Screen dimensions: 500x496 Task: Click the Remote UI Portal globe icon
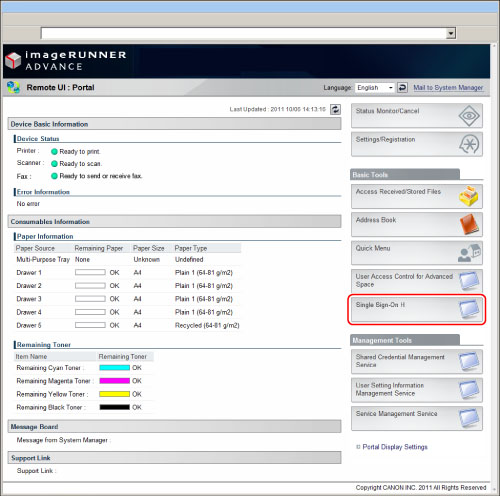pos(13,87)
